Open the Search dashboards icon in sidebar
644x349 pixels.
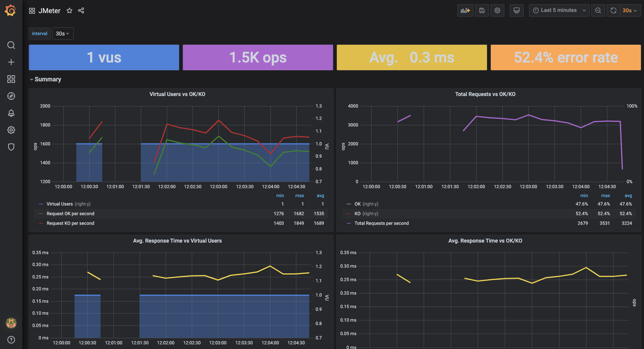pyautogui.click(x=11, y=45)
